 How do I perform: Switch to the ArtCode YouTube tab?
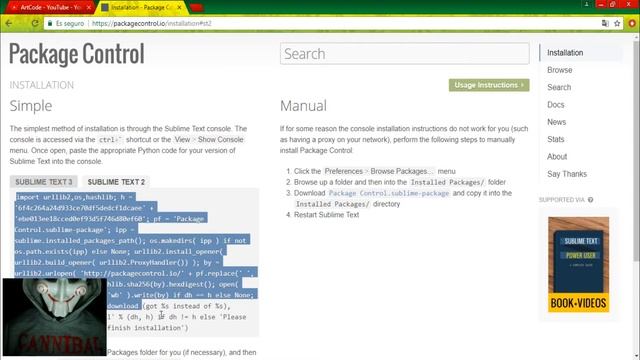[x=51, y=7]
